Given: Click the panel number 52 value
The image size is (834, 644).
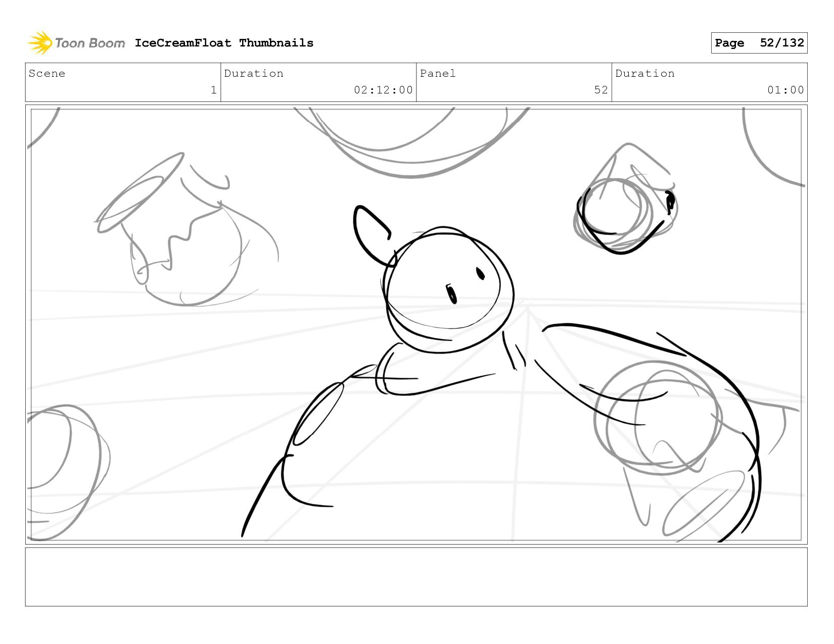Looking at the screenshot, I should pos(601,90).
